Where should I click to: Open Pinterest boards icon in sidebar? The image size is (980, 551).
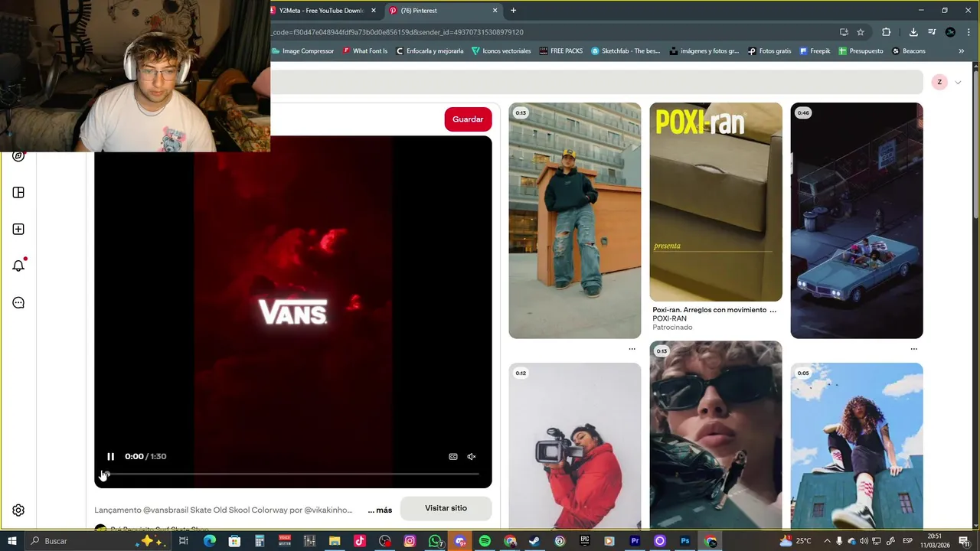point(18,192)
